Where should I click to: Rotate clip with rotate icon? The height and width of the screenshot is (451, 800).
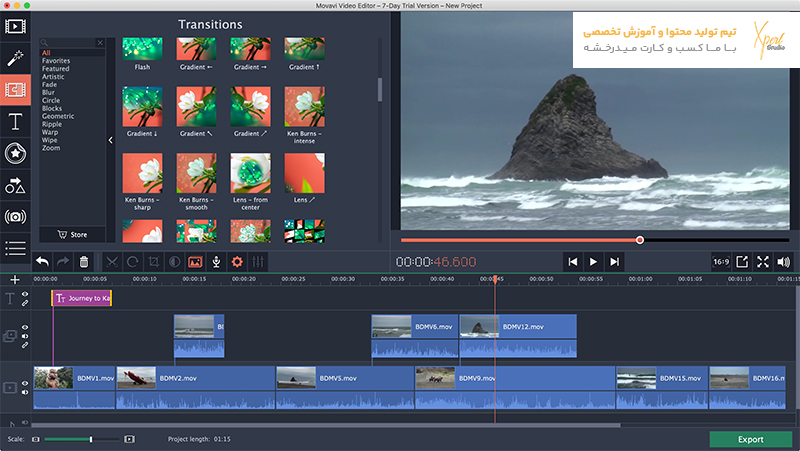(133, 262)
